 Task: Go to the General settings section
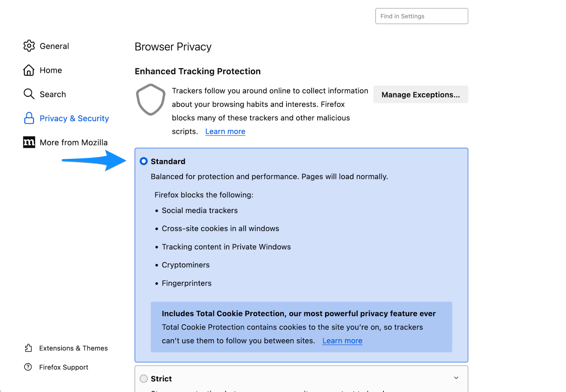[54, 46]
